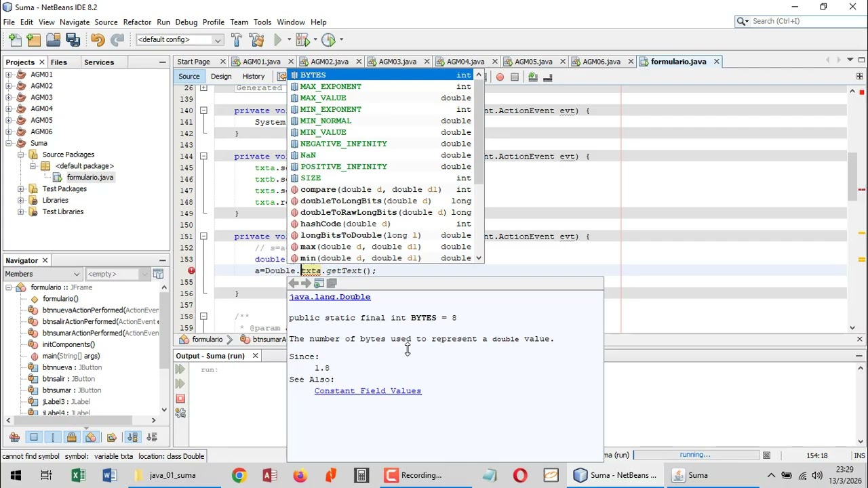Expand the Libraries node
The width and height of the screenshot is (868, 488).
pyautogui.click(x=20, y=201)
